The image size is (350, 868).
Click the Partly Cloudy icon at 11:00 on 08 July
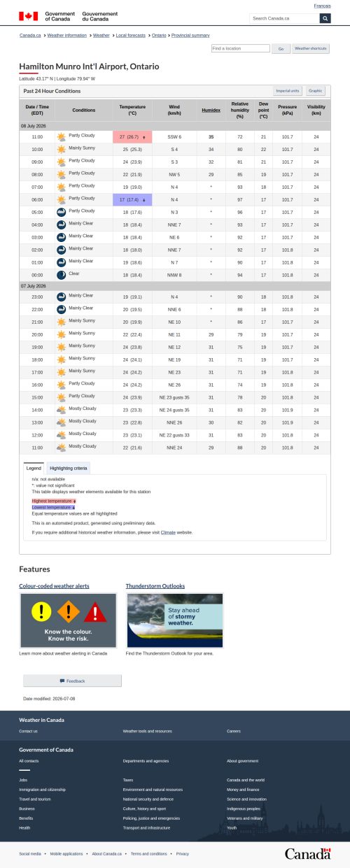point(62,137)
